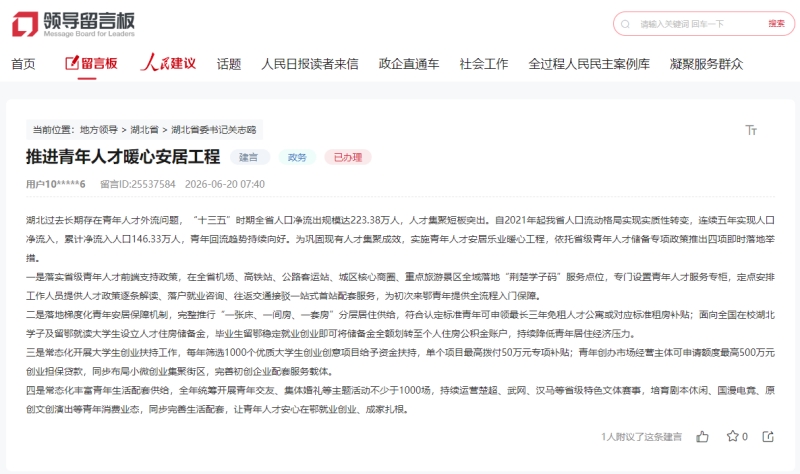Follow the 湖北省 breadcrumb link

click(144, 130)
